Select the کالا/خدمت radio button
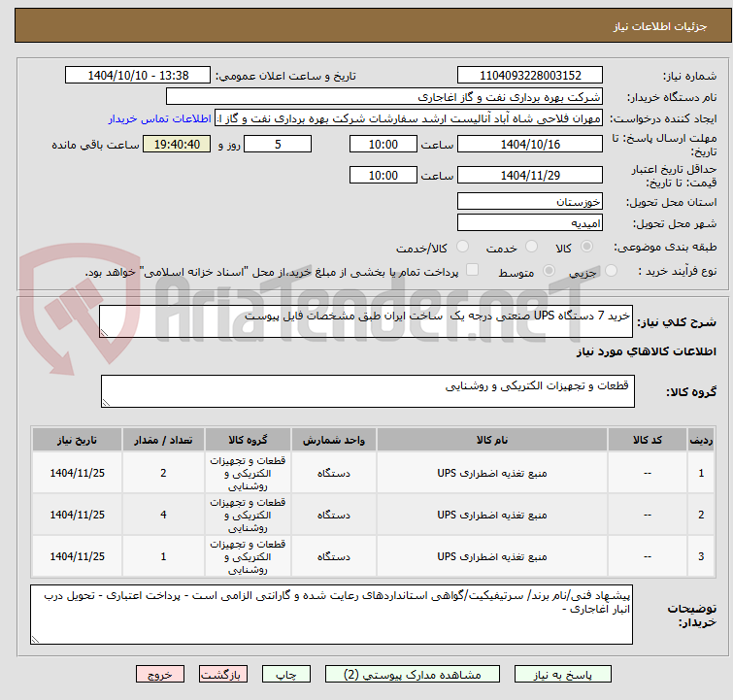This screenshot has height=700, width=733. 462,246
